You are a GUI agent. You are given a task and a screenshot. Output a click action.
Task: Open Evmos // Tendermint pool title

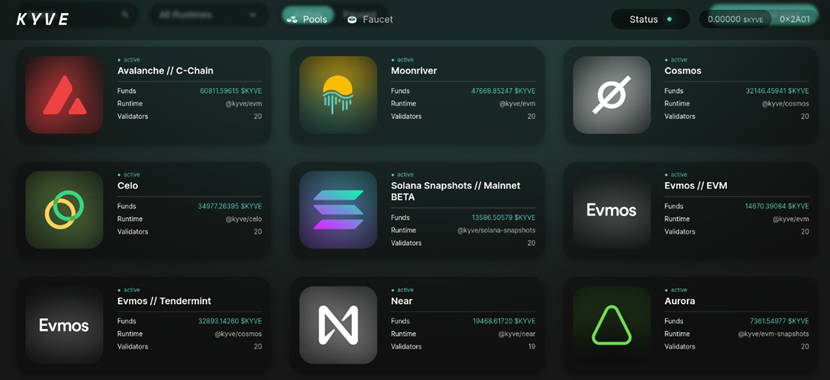[x=164, y=301]
